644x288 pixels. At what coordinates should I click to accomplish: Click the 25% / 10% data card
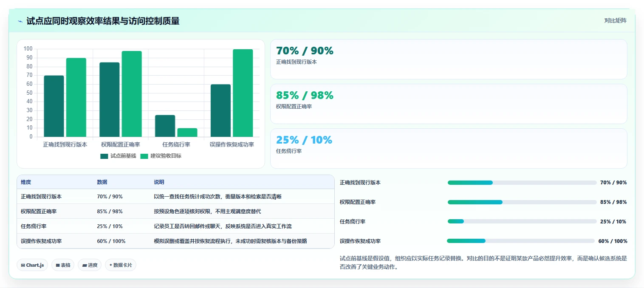pyautogui.click(x=449, y=149)
